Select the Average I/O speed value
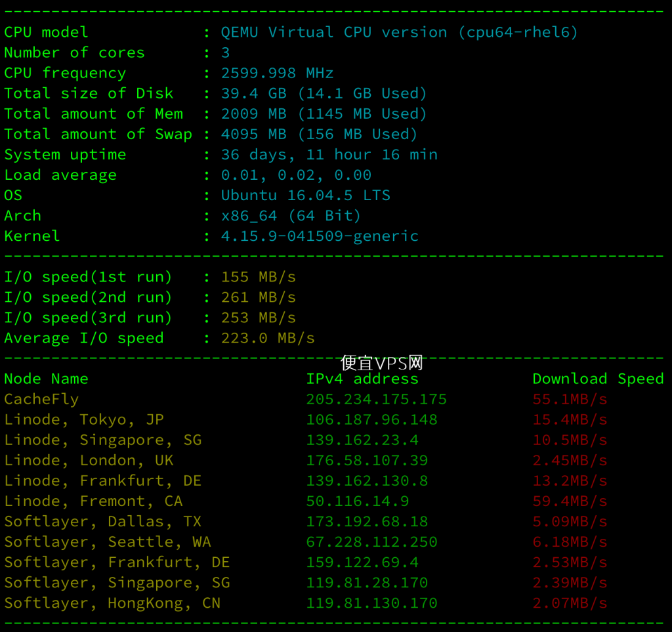 click(268, 338)
